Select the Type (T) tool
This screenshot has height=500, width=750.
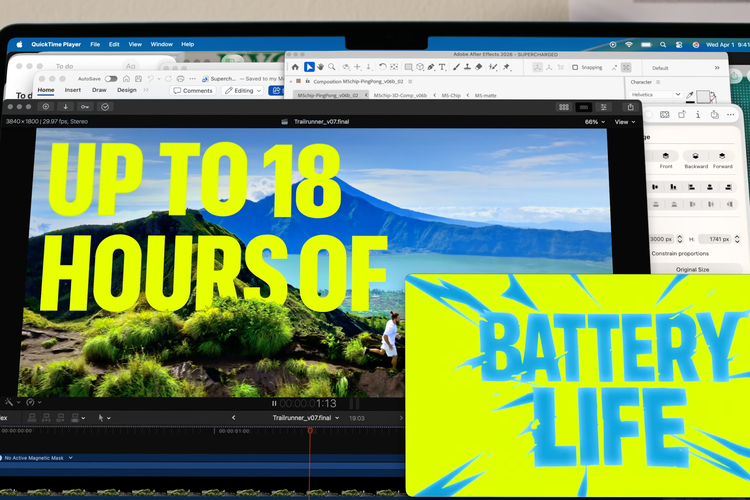pyautogui.click(x=442, y=67)
